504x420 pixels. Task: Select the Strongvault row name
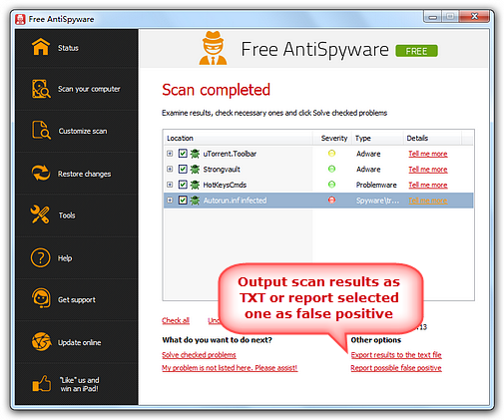(x=222, y=170)
